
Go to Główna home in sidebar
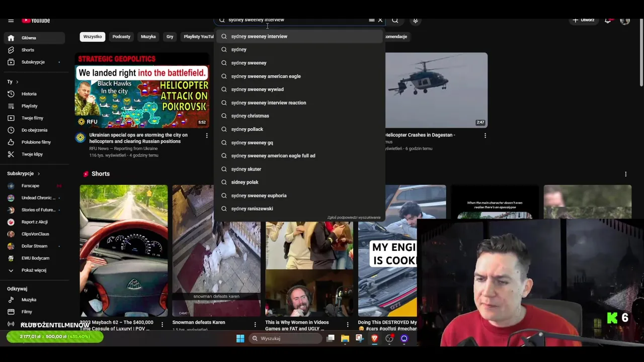[x=34, y=38]
